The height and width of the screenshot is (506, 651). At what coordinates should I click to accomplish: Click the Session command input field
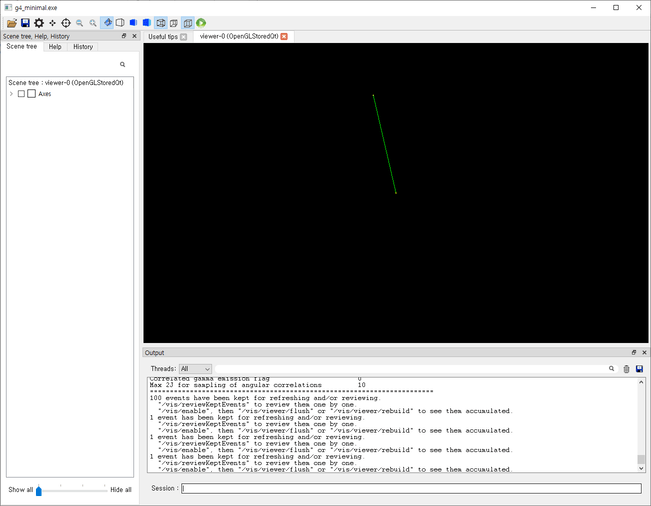coord(411,489)
